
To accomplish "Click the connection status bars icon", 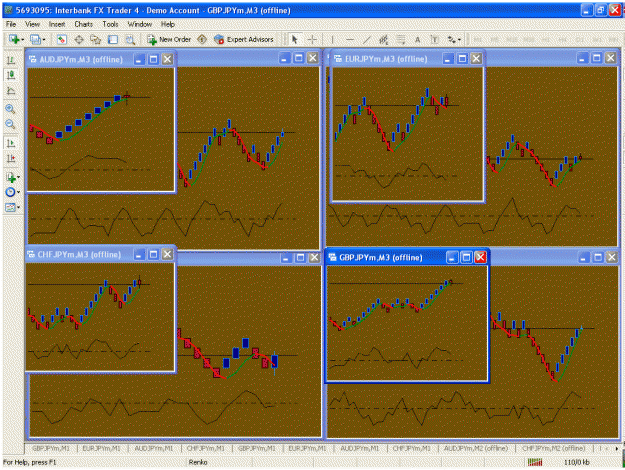I will tap(535, 462).
